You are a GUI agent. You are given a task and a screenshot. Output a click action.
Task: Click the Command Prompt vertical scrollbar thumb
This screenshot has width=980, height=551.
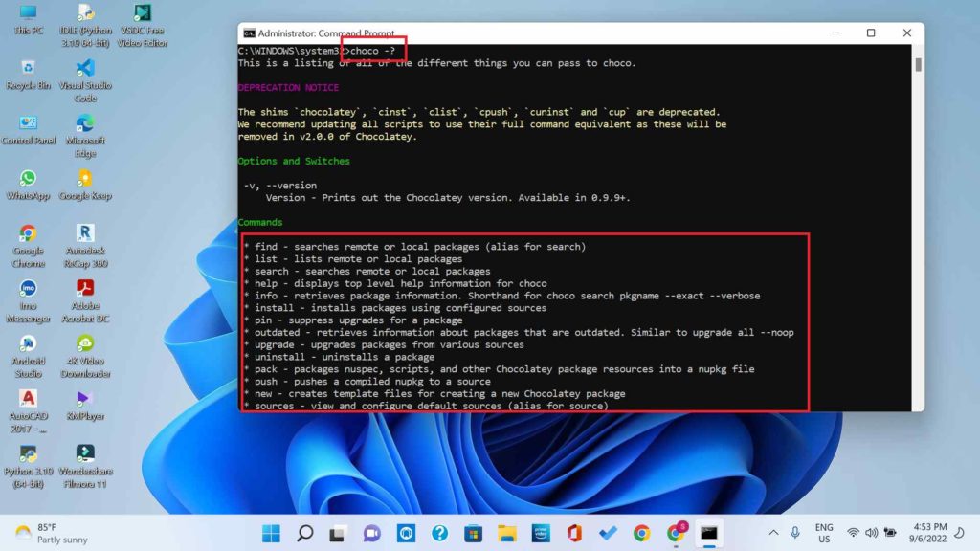coord(918,64)
